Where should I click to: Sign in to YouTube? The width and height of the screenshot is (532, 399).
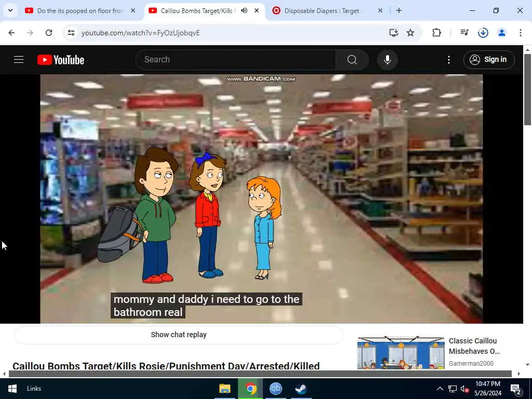489,60
